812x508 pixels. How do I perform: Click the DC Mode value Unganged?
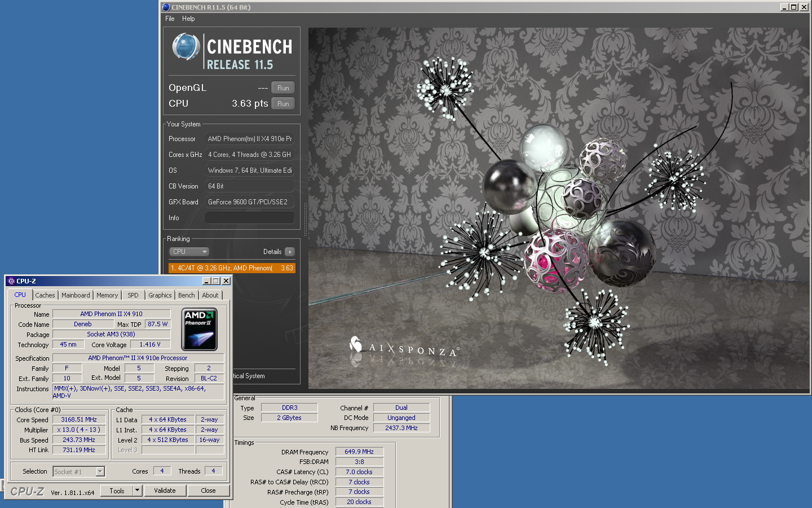(401, 418)
